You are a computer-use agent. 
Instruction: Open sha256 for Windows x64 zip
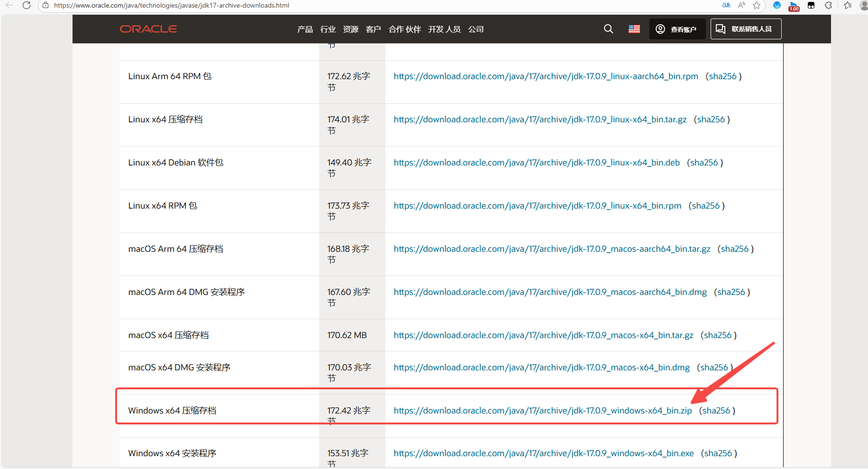coord(716,411)
